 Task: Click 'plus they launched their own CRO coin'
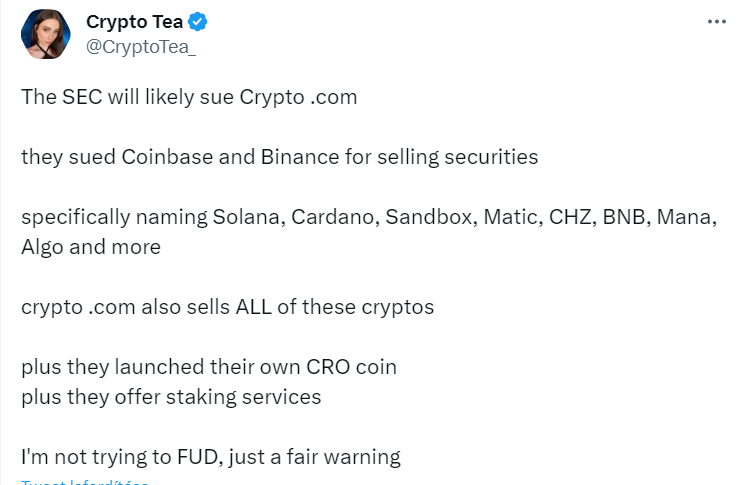[209, 367]
